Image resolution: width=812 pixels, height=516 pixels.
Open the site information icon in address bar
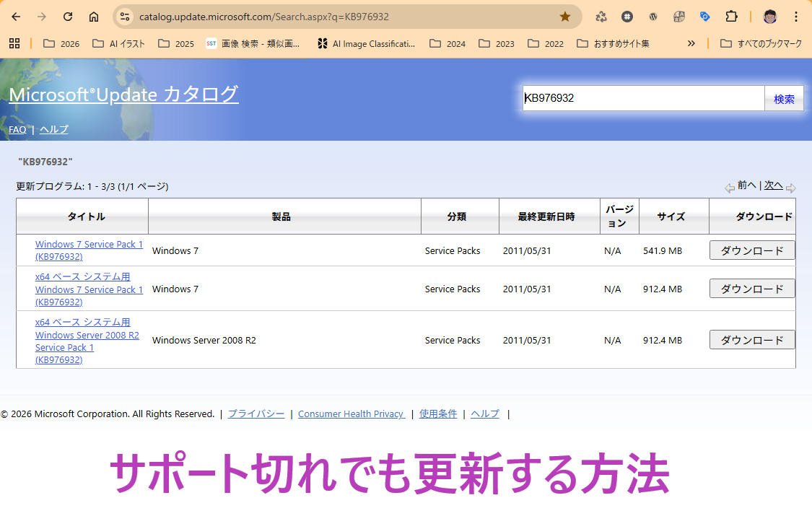point(125,17)
